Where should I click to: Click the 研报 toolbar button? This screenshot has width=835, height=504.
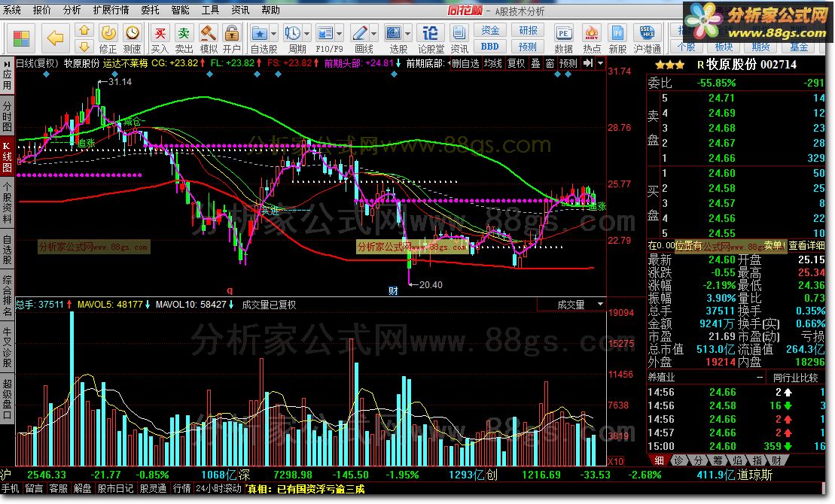(x=528, y=30)
